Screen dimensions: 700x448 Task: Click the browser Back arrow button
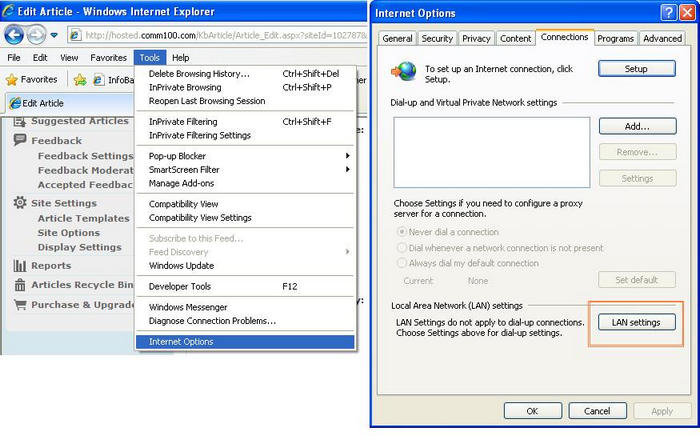click(14, 34)
